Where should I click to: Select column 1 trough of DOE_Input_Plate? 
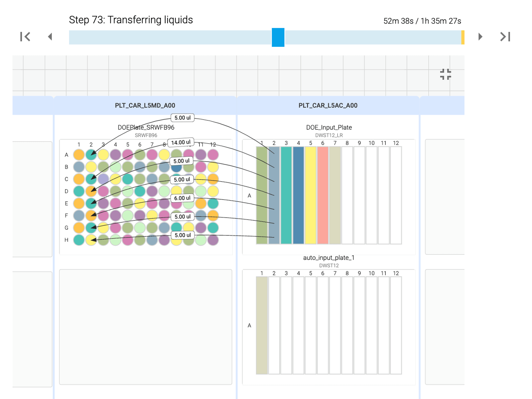point(262,196)
